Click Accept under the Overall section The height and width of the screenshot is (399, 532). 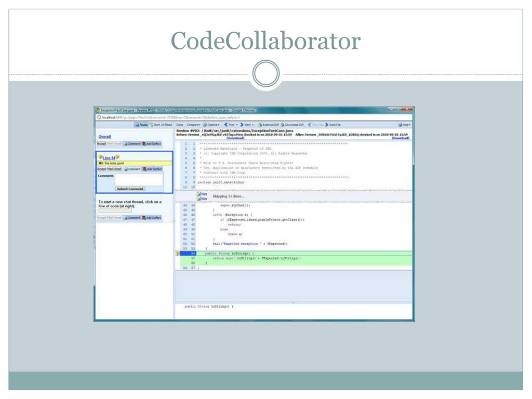pyautogui.click(x=101, y=143)
